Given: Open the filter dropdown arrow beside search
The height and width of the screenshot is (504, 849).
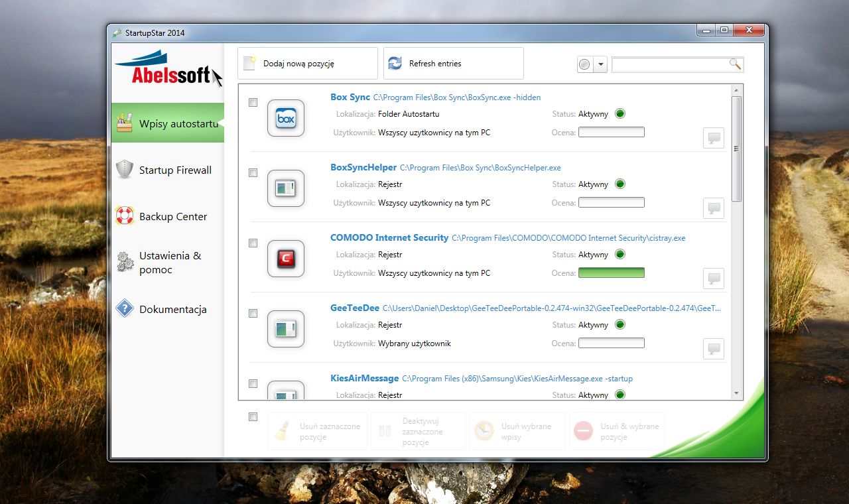Looking at the screenshot, I should pyautogui.click(x=600, y=64).
